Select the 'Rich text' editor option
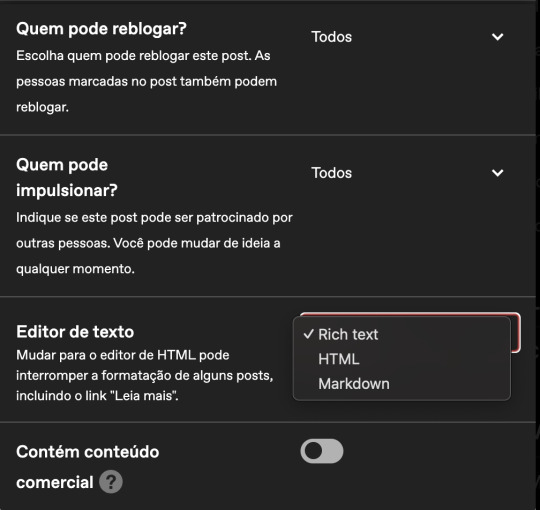The height and width of the screenshot is (510, 540). coord(348,334)
